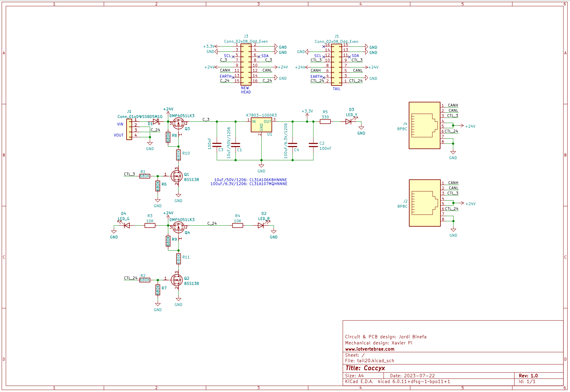This screenshot has width=570, height=392.
Task: Select resistor R11 symbol
Action: 178,259
